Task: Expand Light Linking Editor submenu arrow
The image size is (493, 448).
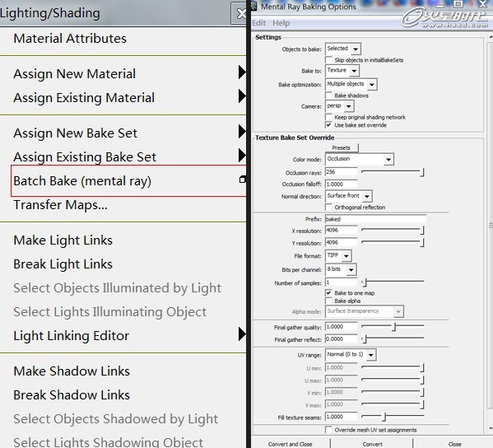Action: (241, 334)
